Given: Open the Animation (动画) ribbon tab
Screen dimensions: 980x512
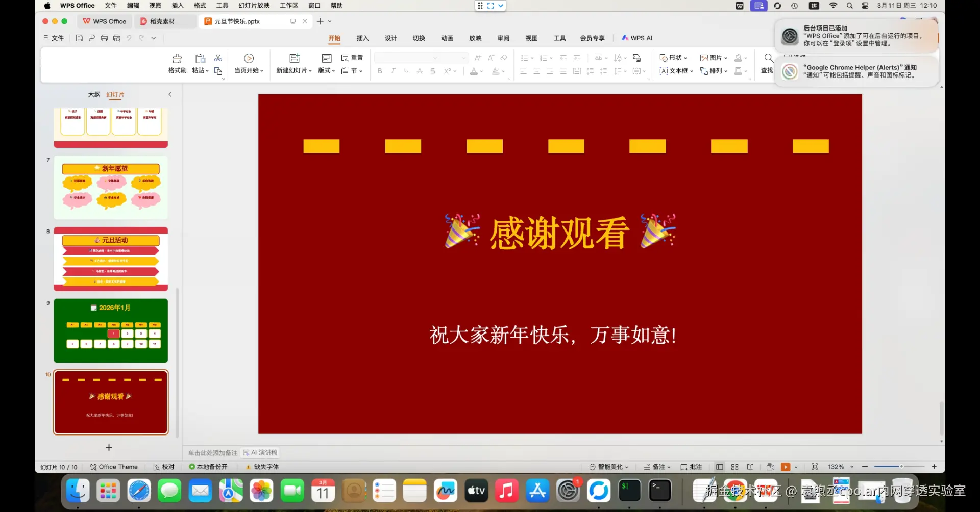Looking at the screenshot, I should pos(447,38).
